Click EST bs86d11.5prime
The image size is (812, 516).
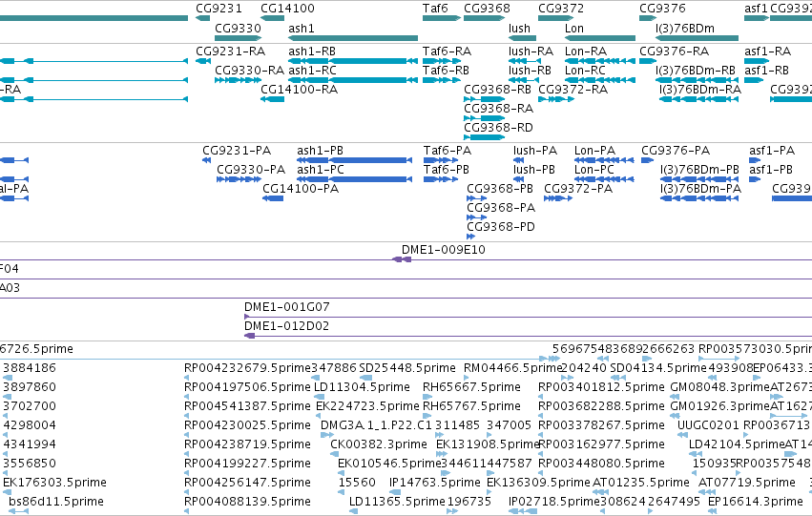pyautogui.click(x=56, y=502)
